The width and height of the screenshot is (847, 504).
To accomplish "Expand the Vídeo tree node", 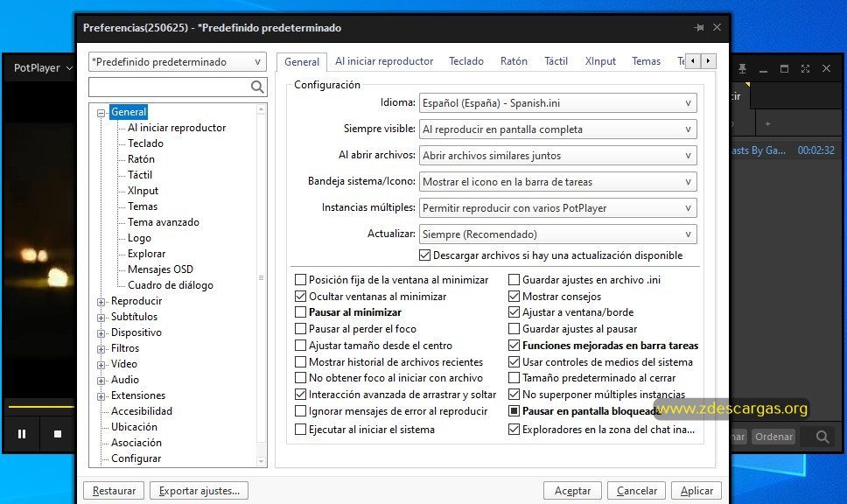I will pos(101,365).
